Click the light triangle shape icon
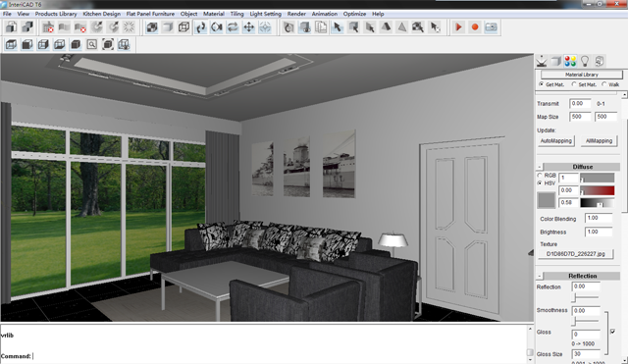The image size is (628, 364). click(x=402, y=27)
